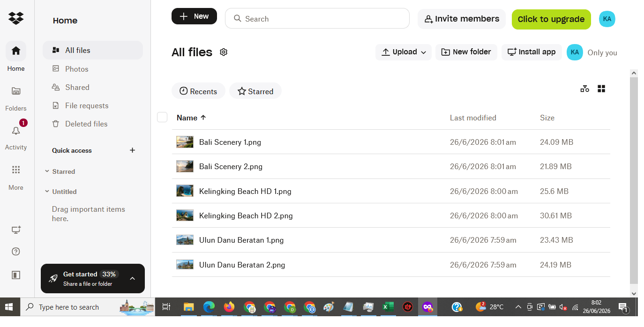Open the Upload dropdown

coord(404,52)
